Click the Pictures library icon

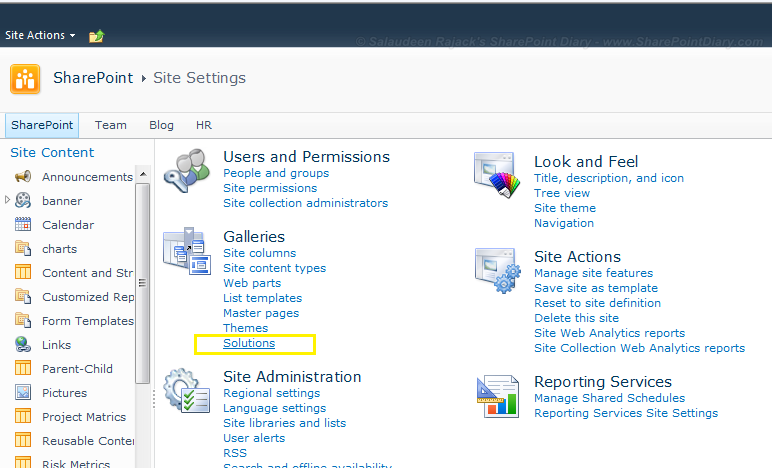[23, 392]
